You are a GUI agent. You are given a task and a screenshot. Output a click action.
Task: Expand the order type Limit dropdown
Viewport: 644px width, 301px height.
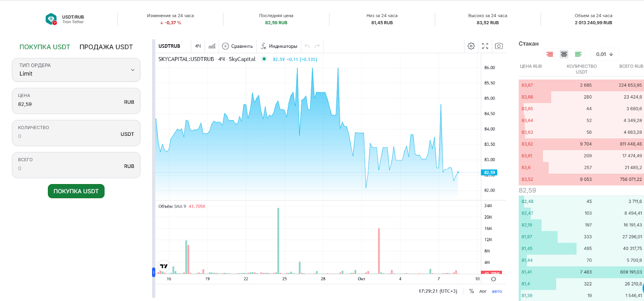pyautogui.click(x=76, y=70)
